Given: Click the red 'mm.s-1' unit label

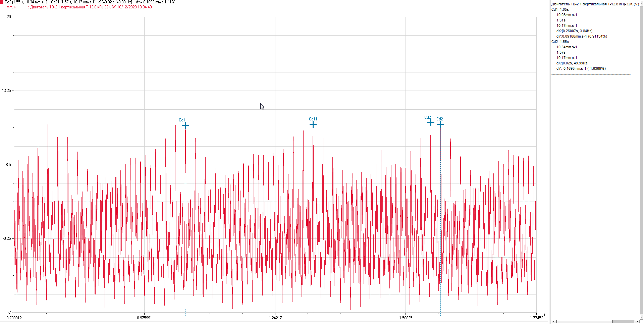Looking at the screenshot, I should click(x=12, y=7).
